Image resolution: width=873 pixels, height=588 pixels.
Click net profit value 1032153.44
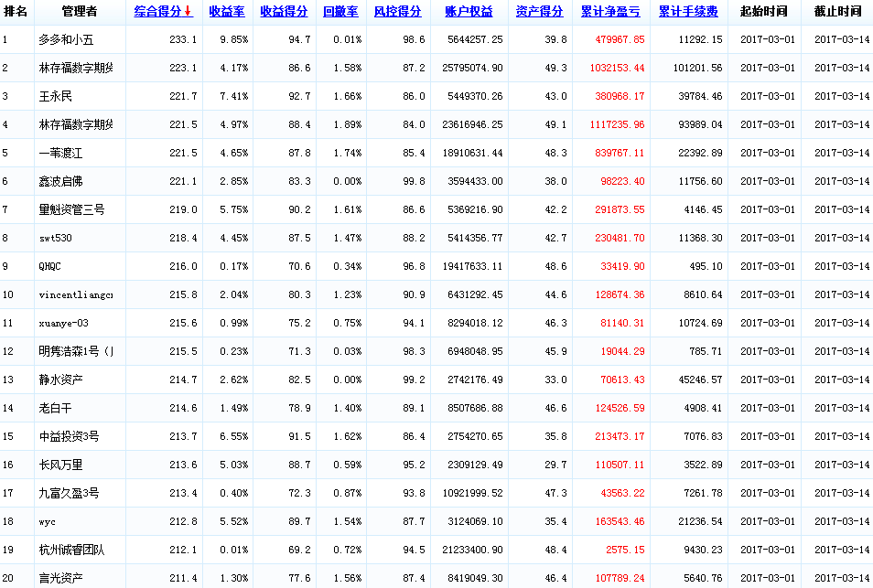(617, 68)
